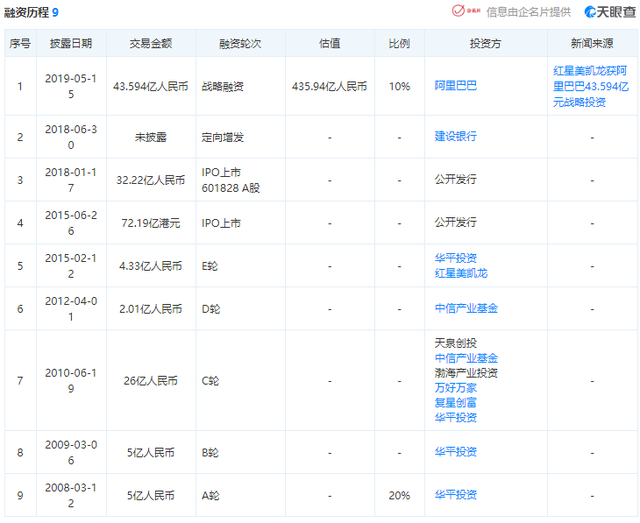This screenshot has height=523, width=640.
Task: Click the 天眼查 logo
Action: point(605,12)
